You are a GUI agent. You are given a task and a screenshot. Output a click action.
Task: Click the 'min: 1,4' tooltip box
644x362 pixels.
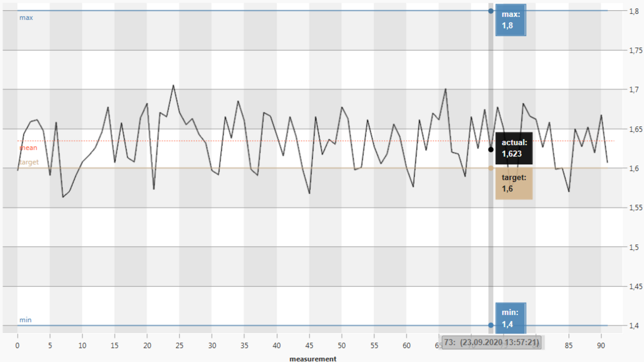(x=510, y=319)
